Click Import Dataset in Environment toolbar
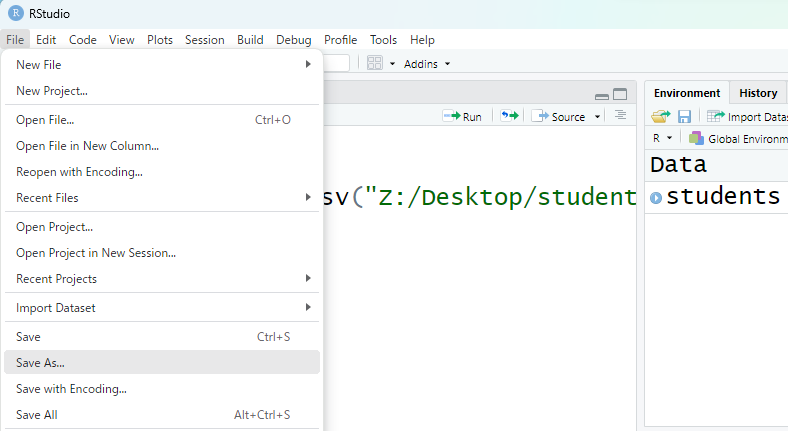The width and height of the screenshot is (788, 431). point(748,117)
